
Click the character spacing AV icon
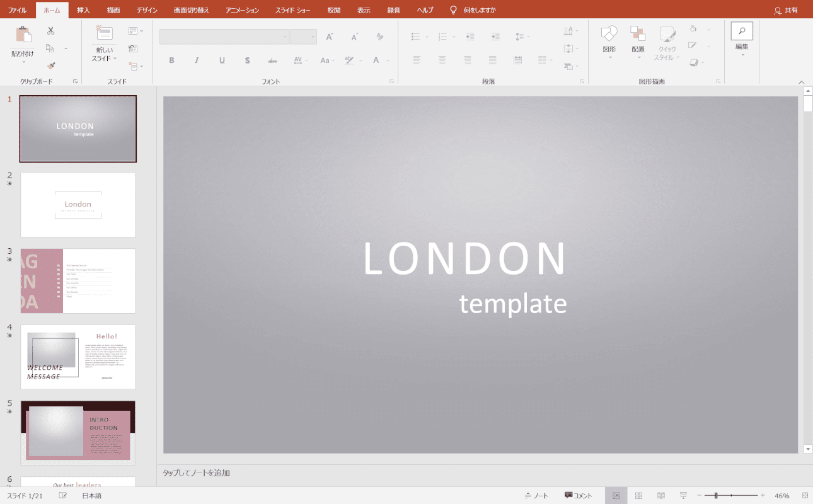298,60
